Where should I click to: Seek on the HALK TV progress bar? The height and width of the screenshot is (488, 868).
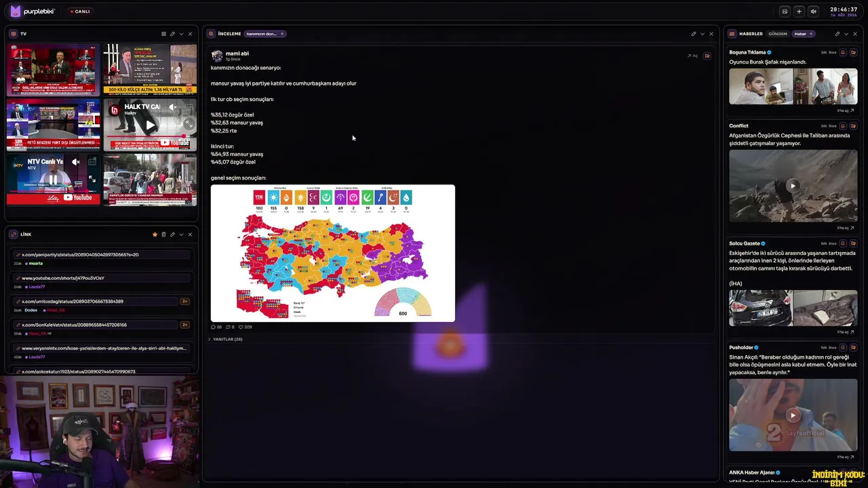150,137
